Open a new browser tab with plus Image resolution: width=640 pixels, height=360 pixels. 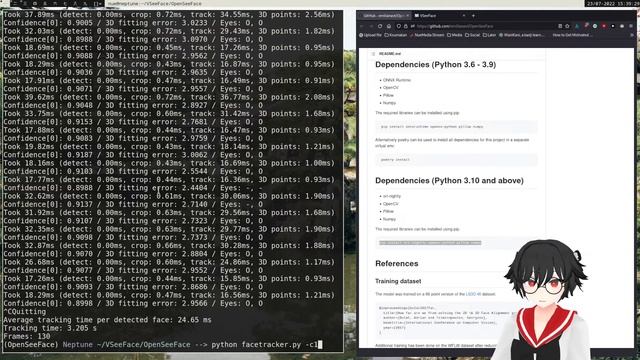473,16
